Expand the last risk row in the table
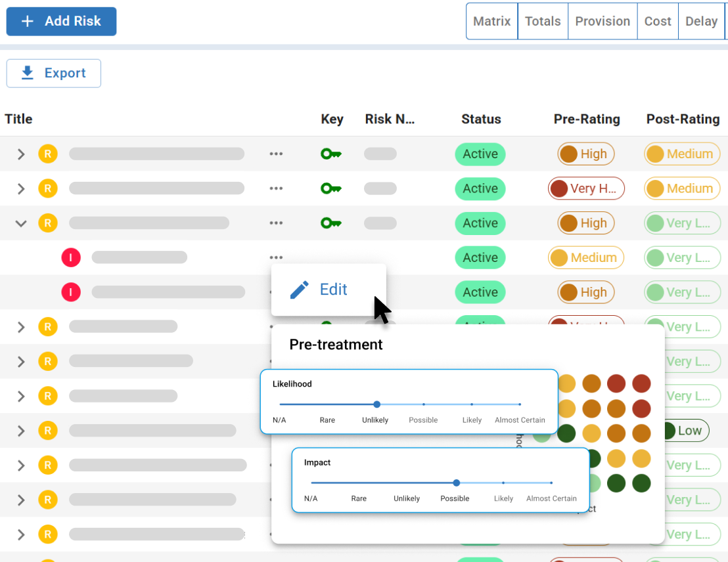728x562 pixels. click(20, 534)
